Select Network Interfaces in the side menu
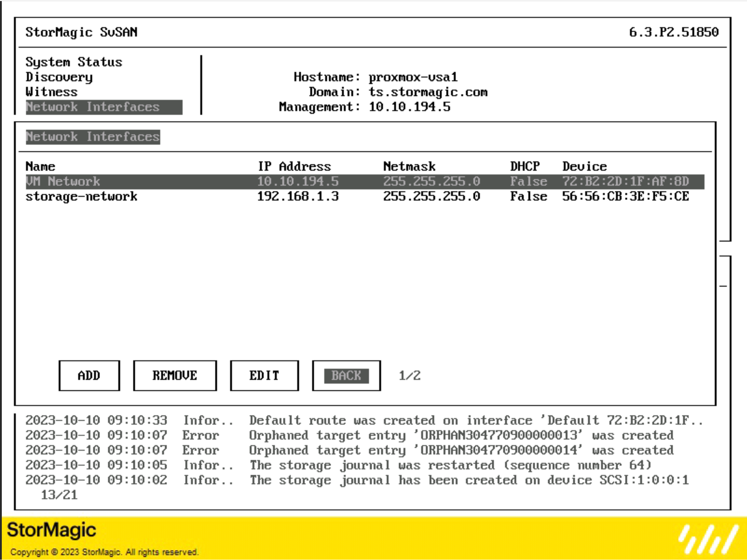This screenshot has width=747, height=560. click(104, 107)
